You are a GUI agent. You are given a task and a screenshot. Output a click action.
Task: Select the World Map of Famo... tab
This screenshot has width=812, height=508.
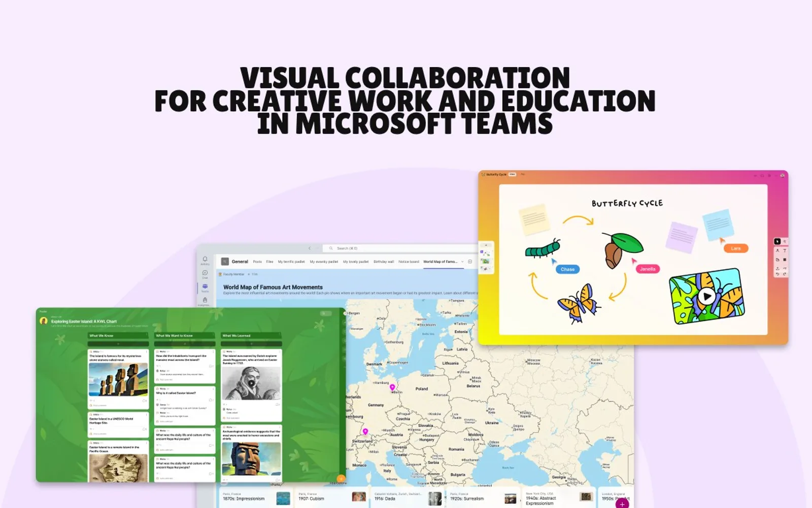coord(441,262)
